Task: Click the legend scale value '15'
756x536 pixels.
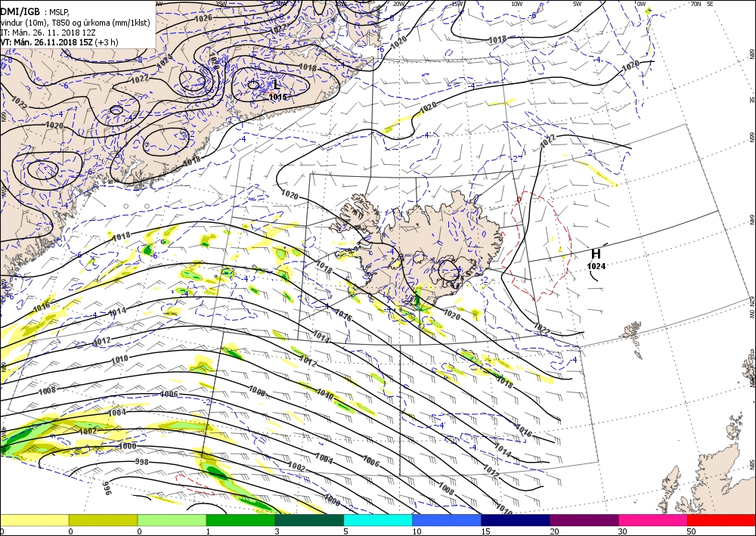Action: [485, 531]
